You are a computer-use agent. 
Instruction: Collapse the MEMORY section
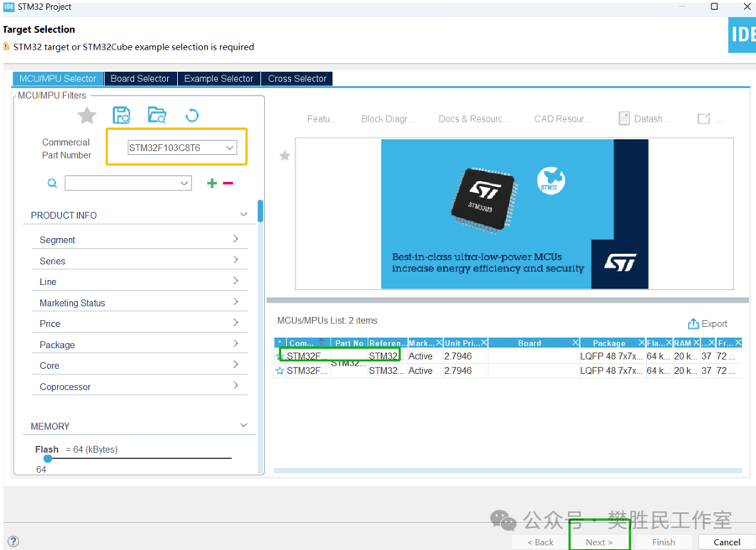coord(243,425)
